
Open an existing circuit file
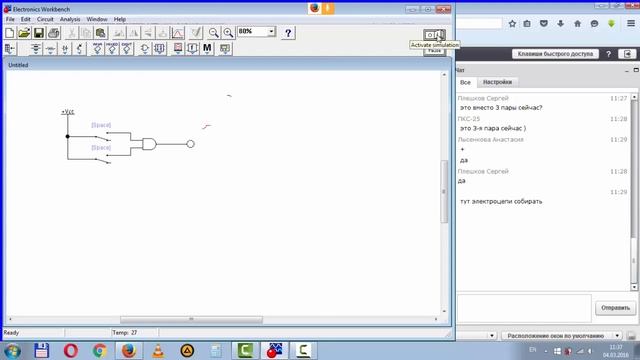pyautogui.click(x=24, y=33)
